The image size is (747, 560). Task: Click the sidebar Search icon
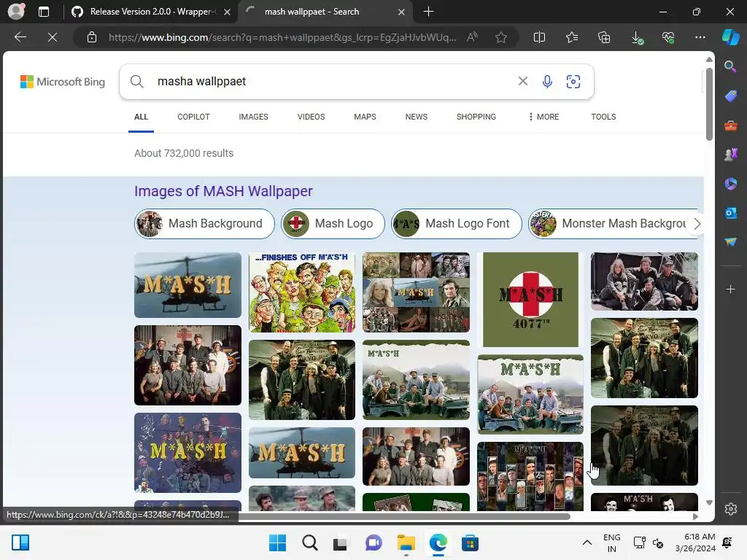[730, 66]
